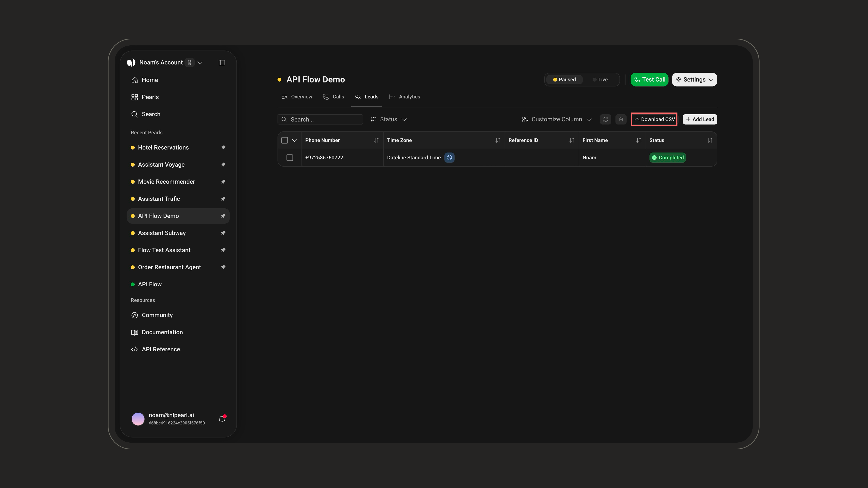This screenshot has width=868, height=488.
Task: Open the Community link
Action: [178, 315]
